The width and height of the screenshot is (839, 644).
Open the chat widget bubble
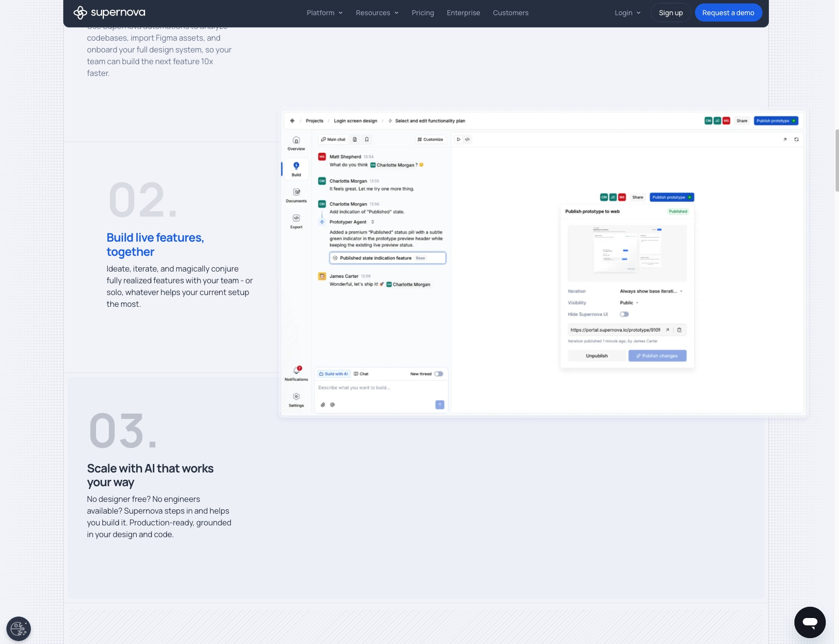810,622
